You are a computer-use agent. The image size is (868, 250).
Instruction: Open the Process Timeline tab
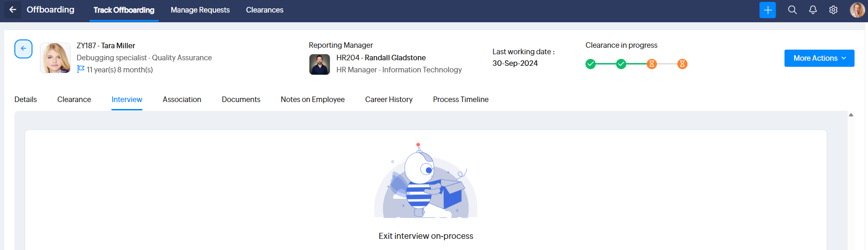coord(461,99)
